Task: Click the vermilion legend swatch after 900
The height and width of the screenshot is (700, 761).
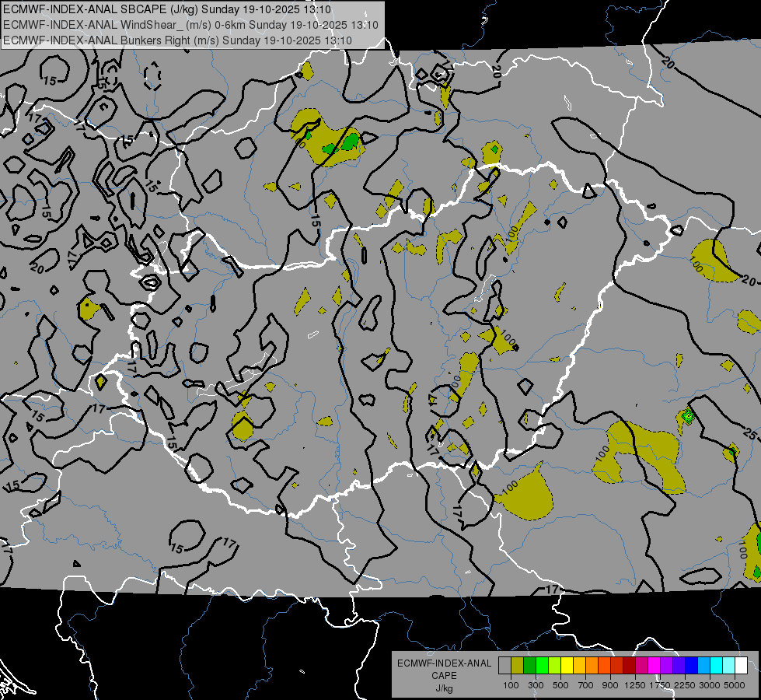Action: [x=616, y=666]
